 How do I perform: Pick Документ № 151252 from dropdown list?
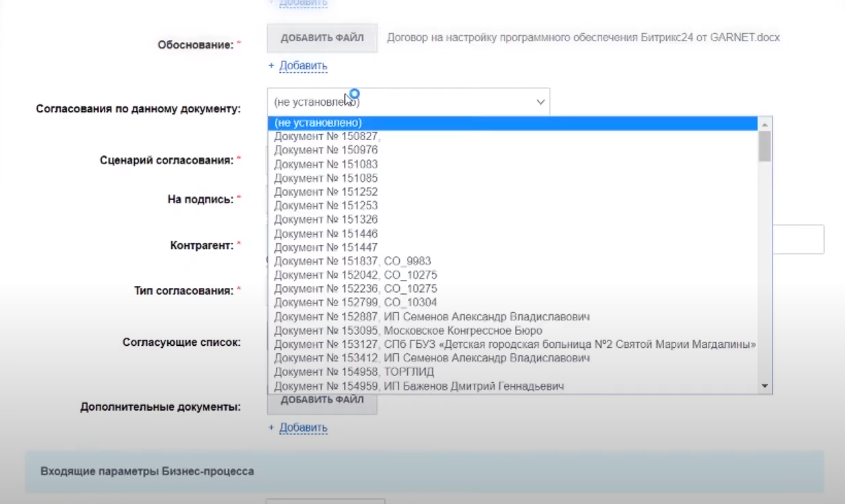(512, 192)
